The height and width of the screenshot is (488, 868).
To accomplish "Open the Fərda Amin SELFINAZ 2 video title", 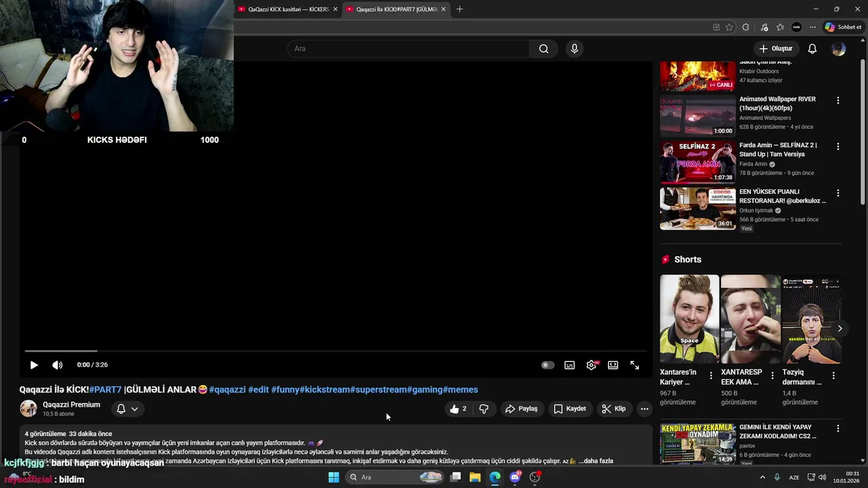I will point(778,150).
